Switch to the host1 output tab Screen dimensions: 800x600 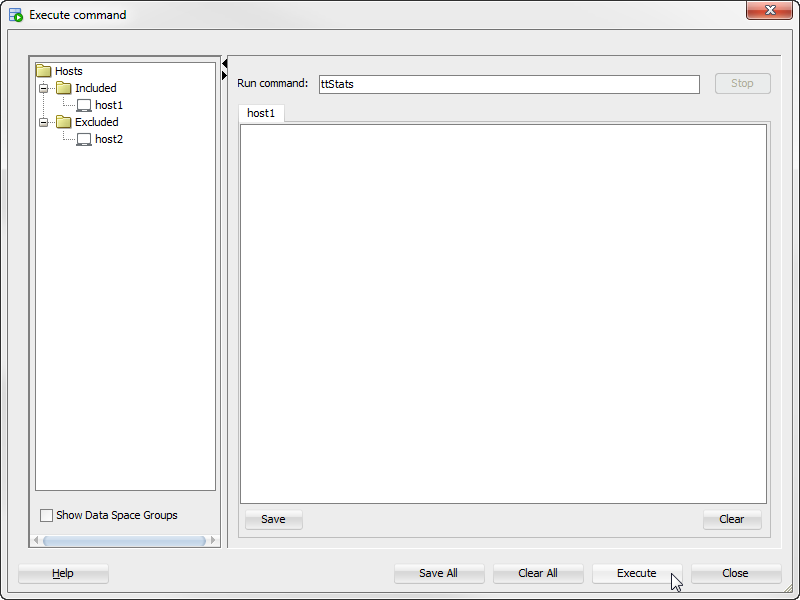[x=261, y=113]
